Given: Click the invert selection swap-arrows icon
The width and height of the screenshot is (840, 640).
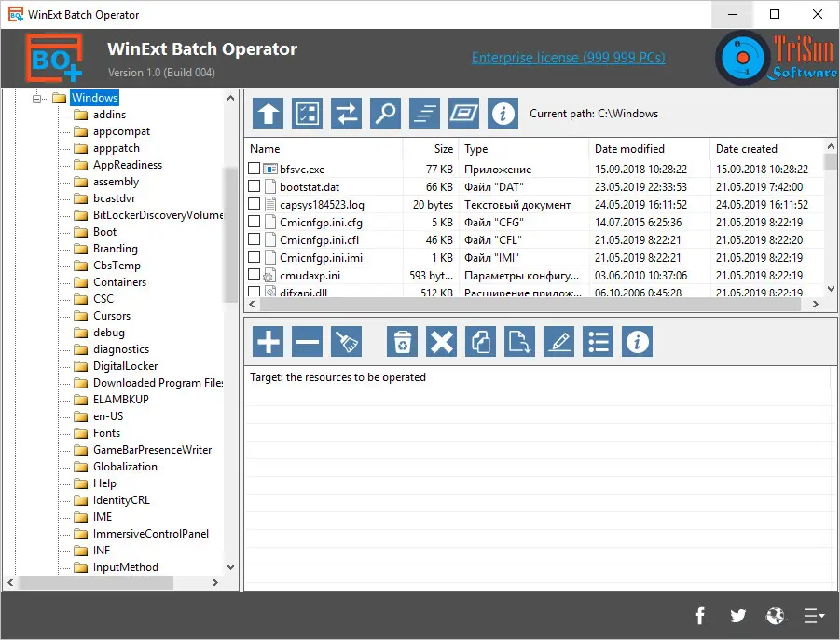Looking at the screenshot, I should tap(346, 113).
